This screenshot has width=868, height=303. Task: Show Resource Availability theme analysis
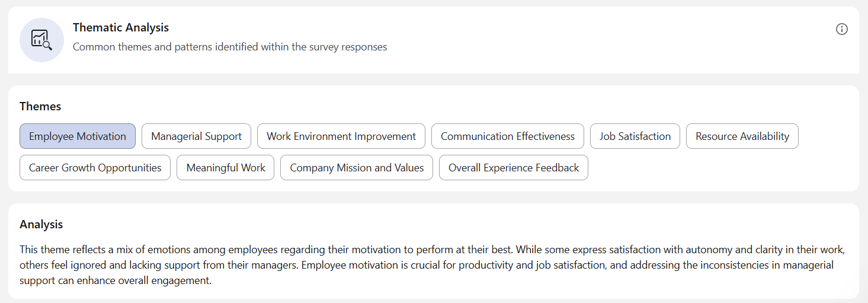click(742, 136)
